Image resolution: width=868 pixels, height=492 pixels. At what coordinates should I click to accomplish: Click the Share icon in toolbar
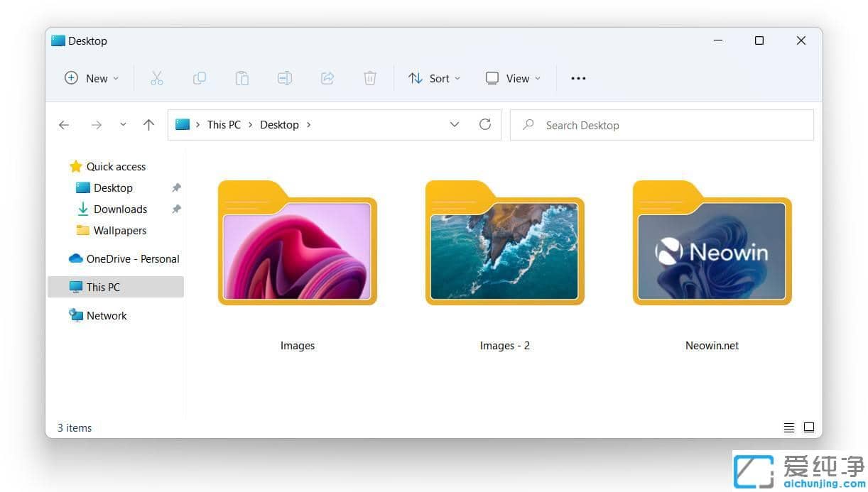click(x=327, y=78)
